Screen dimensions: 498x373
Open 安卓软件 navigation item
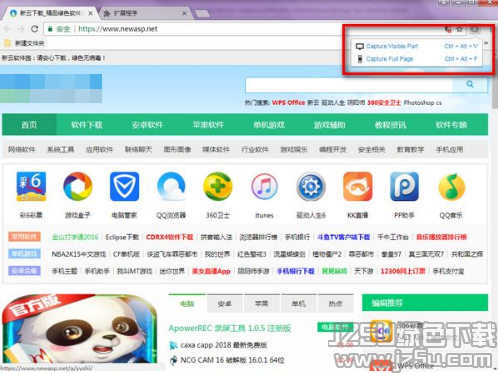[147, 125]
